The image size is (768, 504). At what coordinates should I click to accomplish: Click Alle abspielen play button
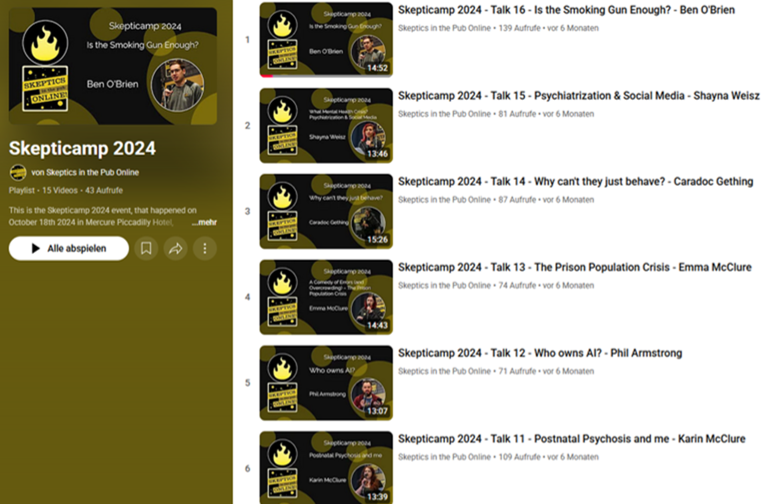click(69, 248)
